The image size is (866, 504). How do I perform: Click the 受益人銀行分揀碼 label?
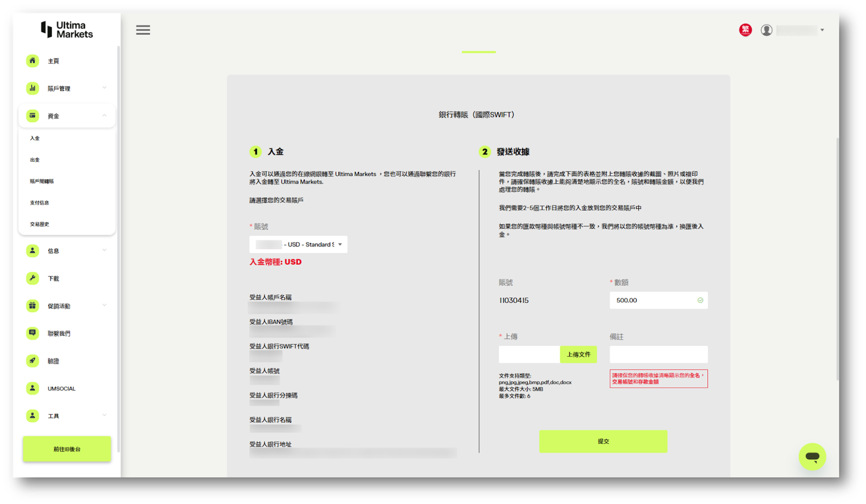273,395
